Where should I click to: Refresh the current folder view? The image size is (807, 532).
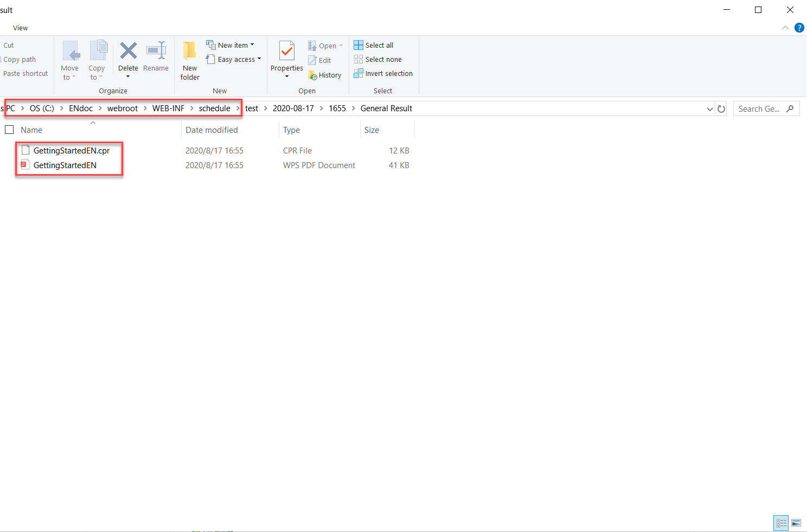(721, 108)
